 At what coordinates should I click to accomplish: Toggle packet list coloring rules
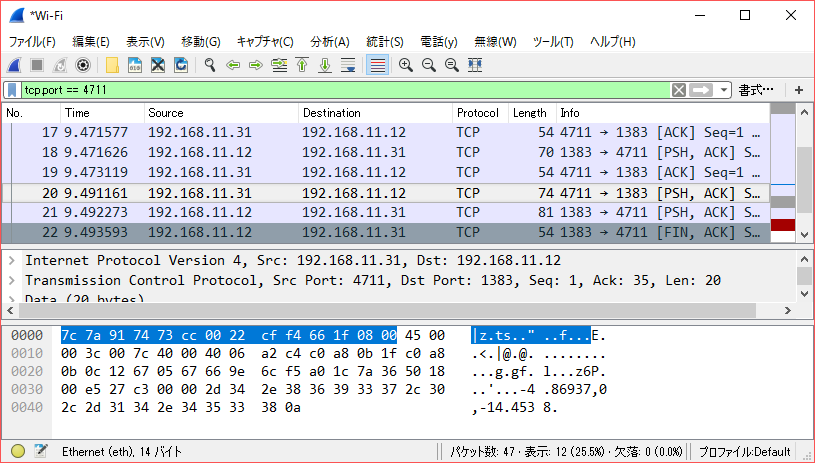pos(377,65)
